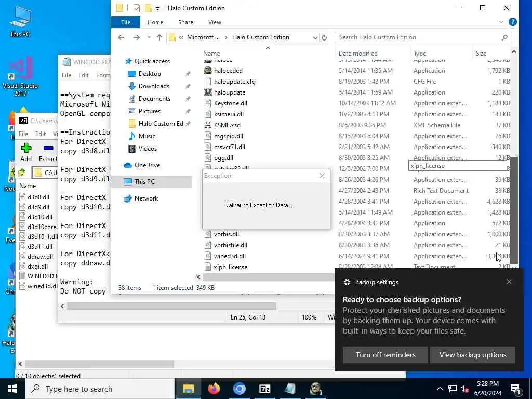The width and height of the screenshot is (532, 399).
Task: Select OneDrive in navigation pane
Action: 147,165
